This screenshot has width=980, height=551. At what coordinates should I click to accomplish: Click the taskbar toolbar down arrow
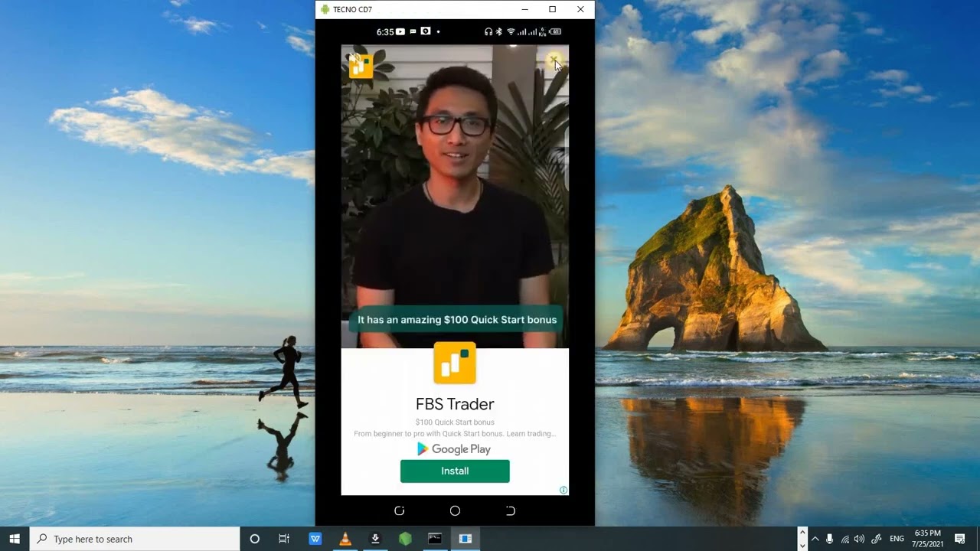pyautogui.click(x=802, y=545)
